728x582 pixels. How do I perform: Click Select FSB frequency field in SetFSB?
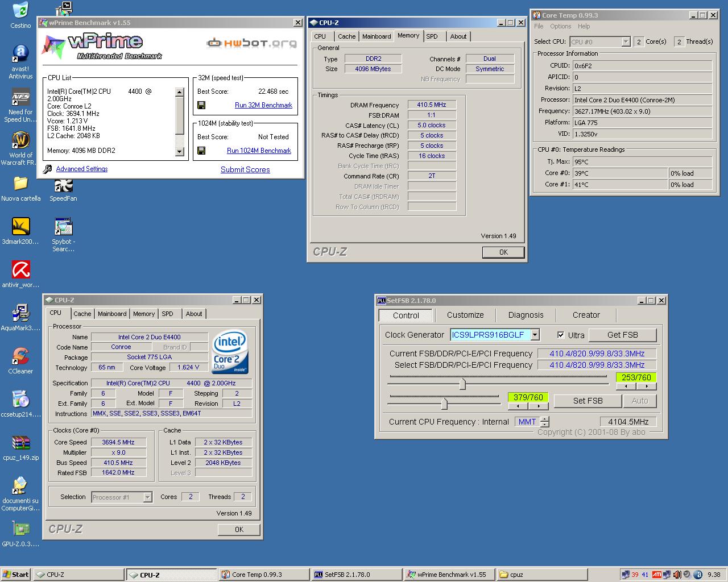597,365
